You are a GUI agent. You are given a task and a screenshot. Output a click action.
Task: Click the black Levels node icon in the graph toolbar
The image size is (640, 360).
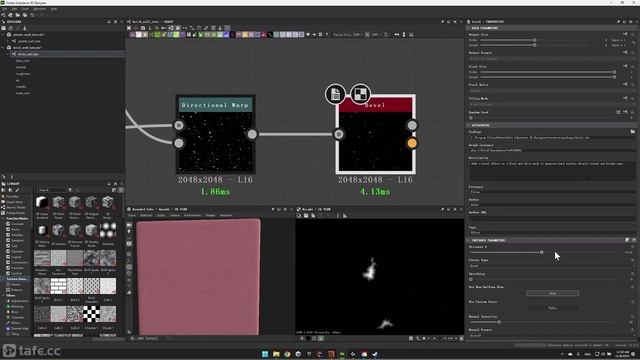point(270,35)
